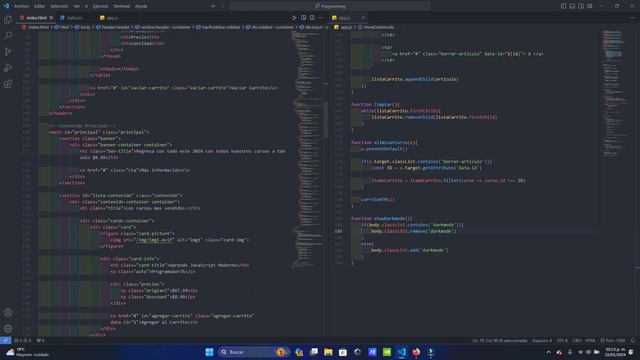Open the Windows Start menu
640x360 pixels.
click(x=209, y=352)
